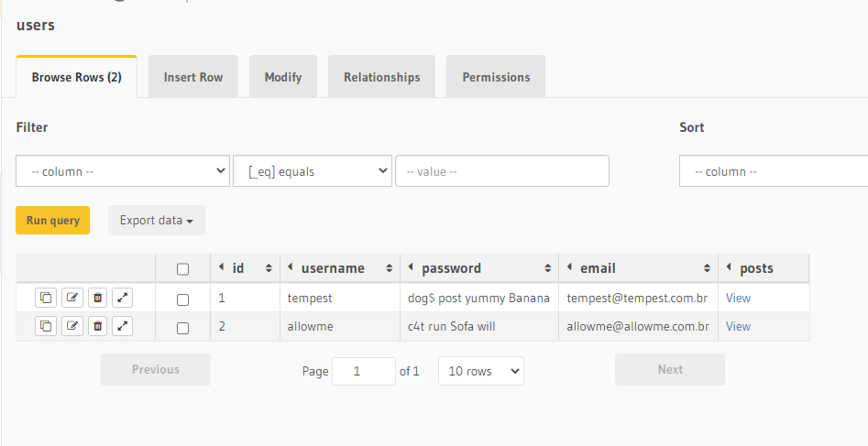
Task: Click the View posts link for tempest
Action: [x=738, y=298]
